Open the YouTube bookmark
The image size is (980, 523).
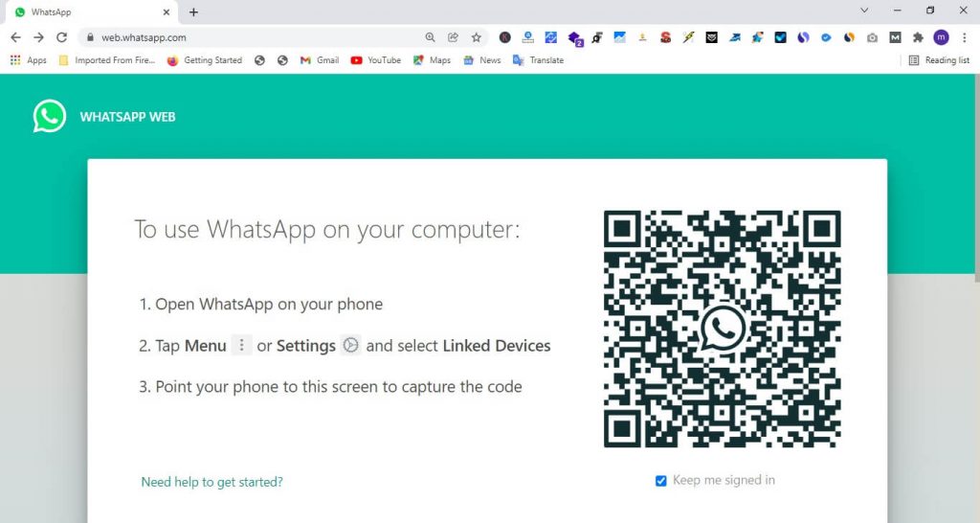(375, 60)
